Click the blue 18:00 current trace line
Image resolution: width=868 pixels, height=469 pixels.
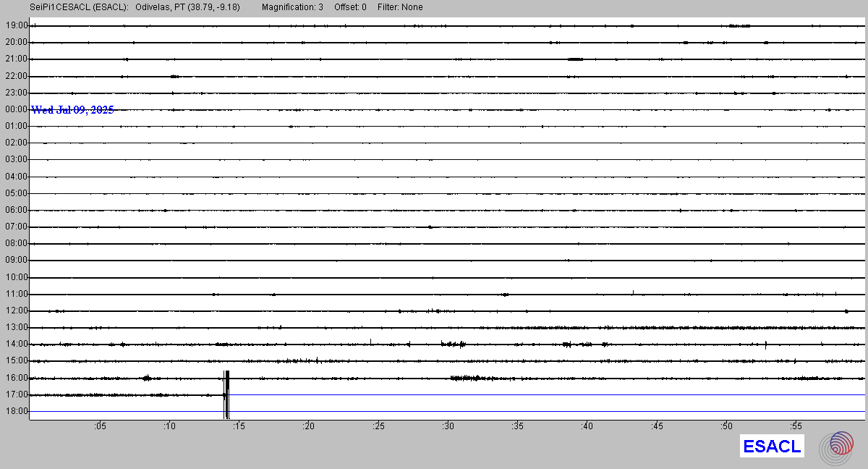pyautogui.click(x=506, y=411)
